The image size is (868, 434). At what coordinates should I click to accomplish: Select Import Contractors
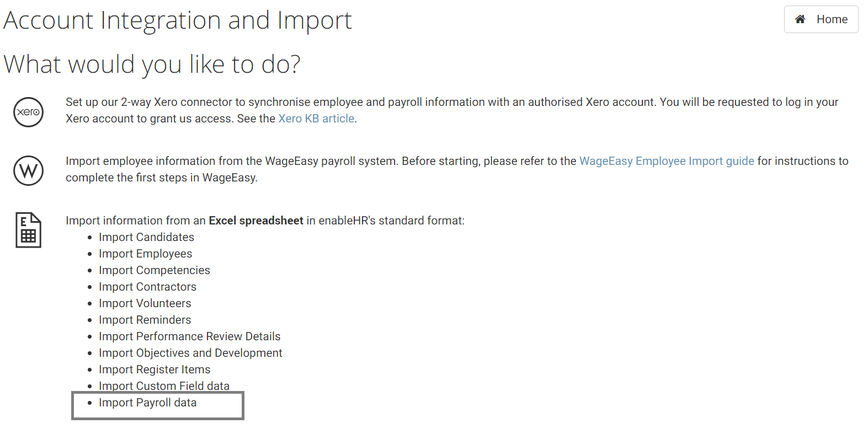point(147,287)
